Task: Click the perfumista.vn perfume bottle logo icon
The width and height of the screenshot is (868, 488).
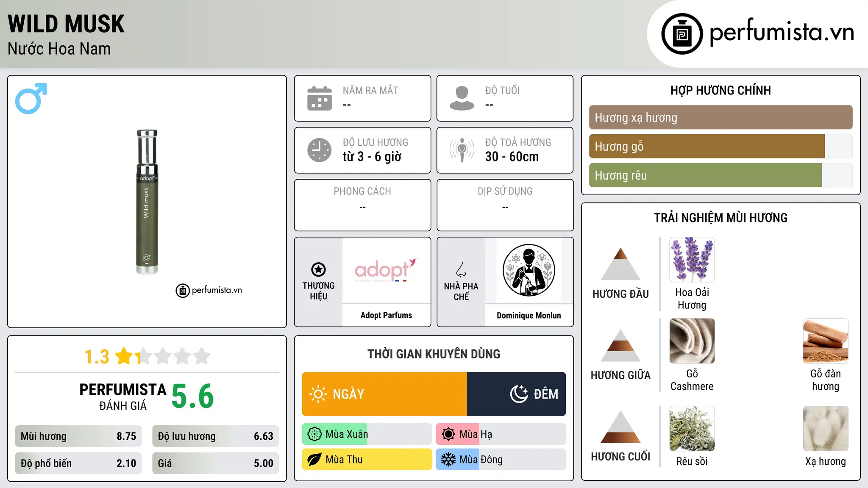Action: click(682, 34)
